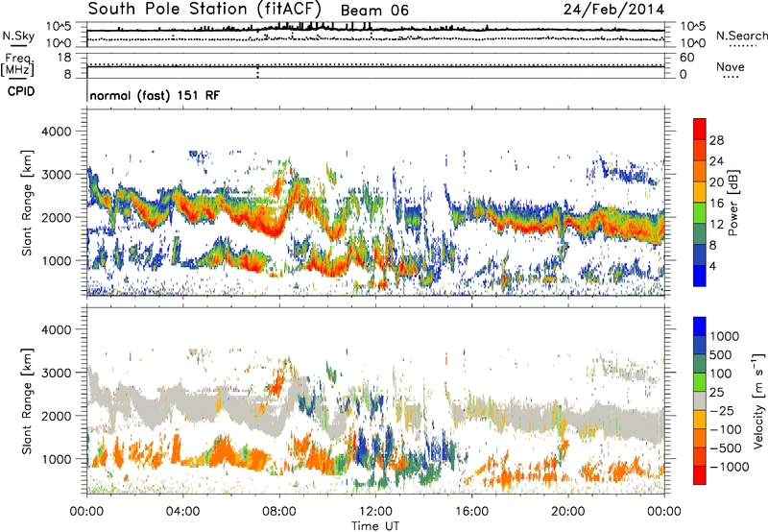This screenshot has width=768, height=532.
Task: Click the "08:00" time tick label
Action: (x=279, y=512)
